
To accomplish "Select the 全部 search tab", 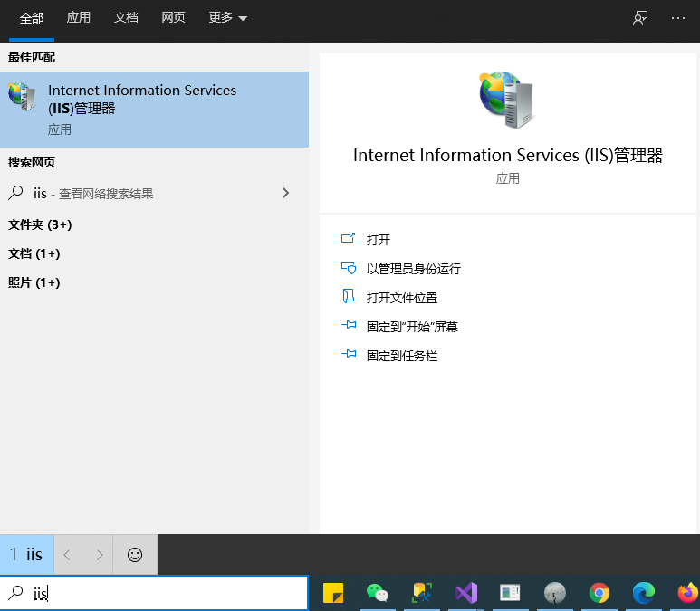I will click(32, 18).
